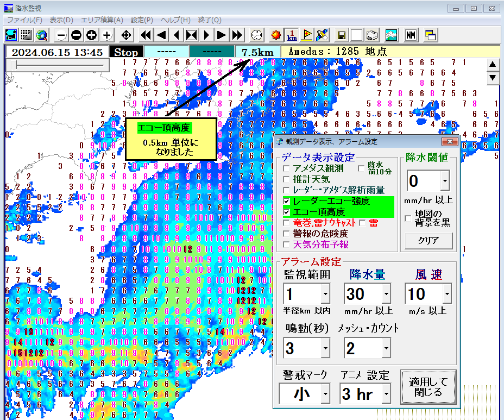Tick the レーダー・アメダス解析雨量 checkbox
Viewport: 504px width, 420px height.
point(286,190)
